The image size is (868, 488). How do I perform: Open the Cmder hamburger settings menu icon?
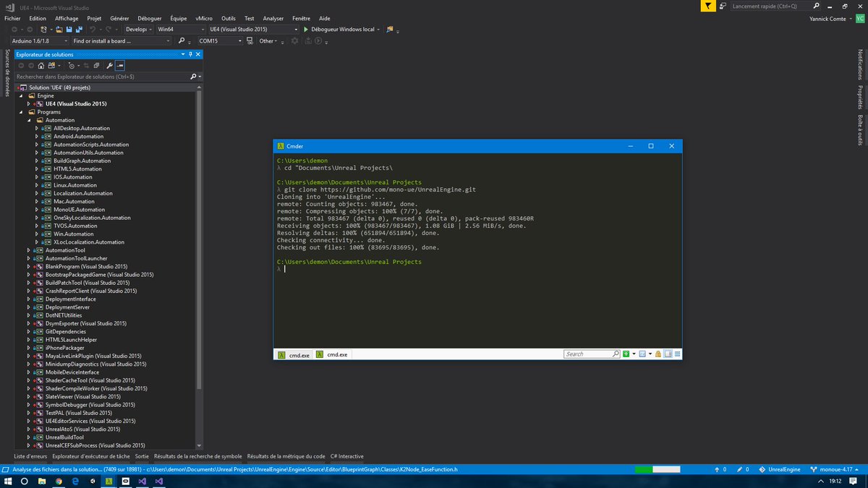point(677,354)
